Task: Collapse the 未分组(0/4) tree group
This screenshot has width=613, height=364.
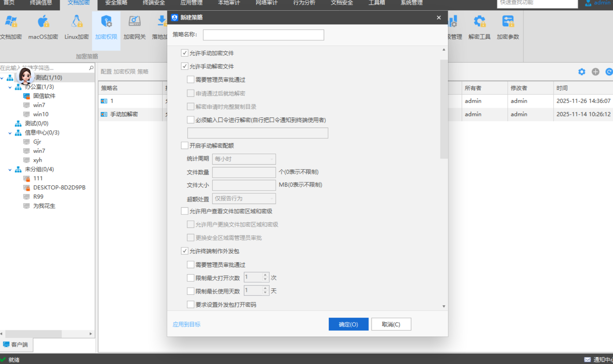Action: point(10,170)
